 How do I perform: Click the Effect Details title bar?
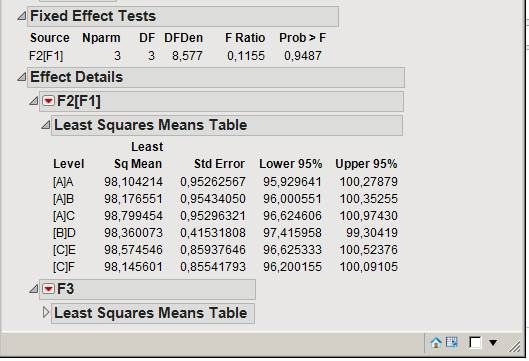point(216,77)
